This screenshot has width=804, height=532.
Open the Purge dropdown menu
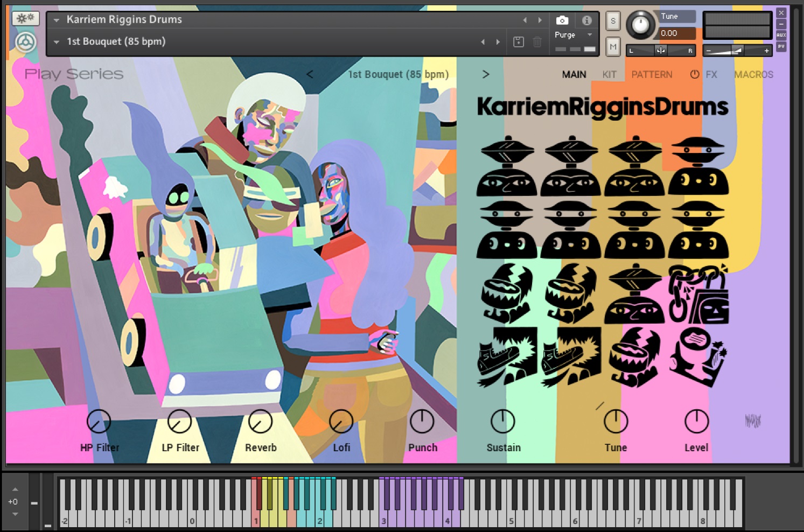click(x=574, y=34)
